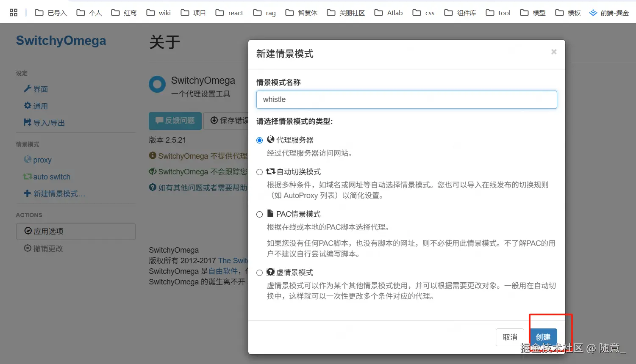
Task: Open the 已导入 bookmark folder
Action: [51, 13]
